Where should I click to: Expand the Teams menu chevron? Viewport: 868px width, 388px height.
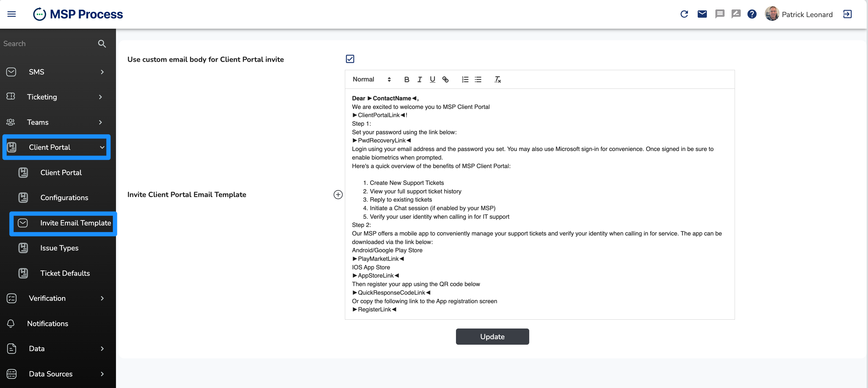pos(100,122)
